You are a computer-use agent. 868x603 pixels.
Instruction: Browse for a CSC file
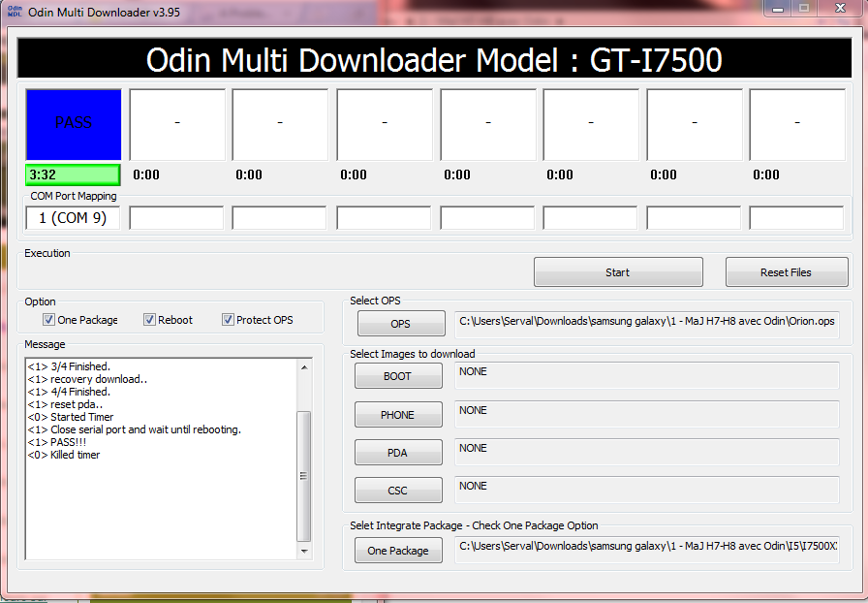click(398, 491)
